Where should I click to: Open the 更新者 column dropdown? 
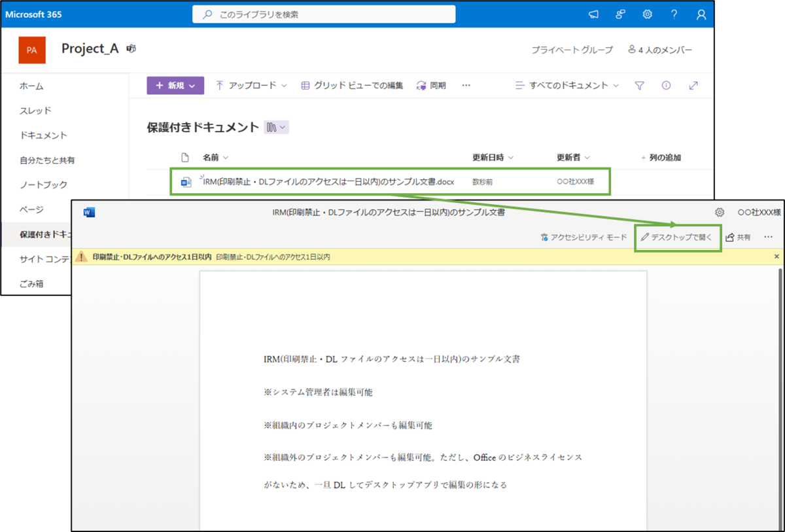coord(573,158)
